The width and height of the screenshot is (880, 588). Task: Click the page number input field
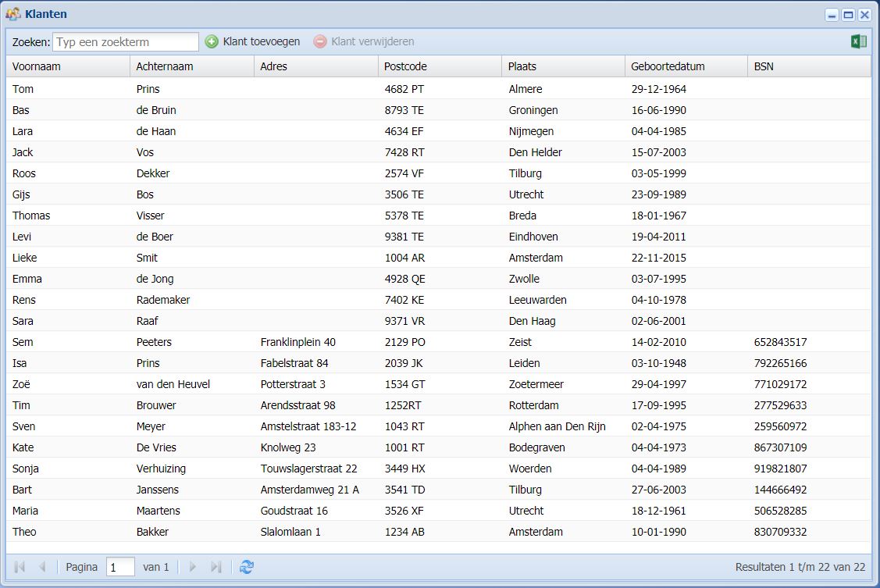pos(120,567)
